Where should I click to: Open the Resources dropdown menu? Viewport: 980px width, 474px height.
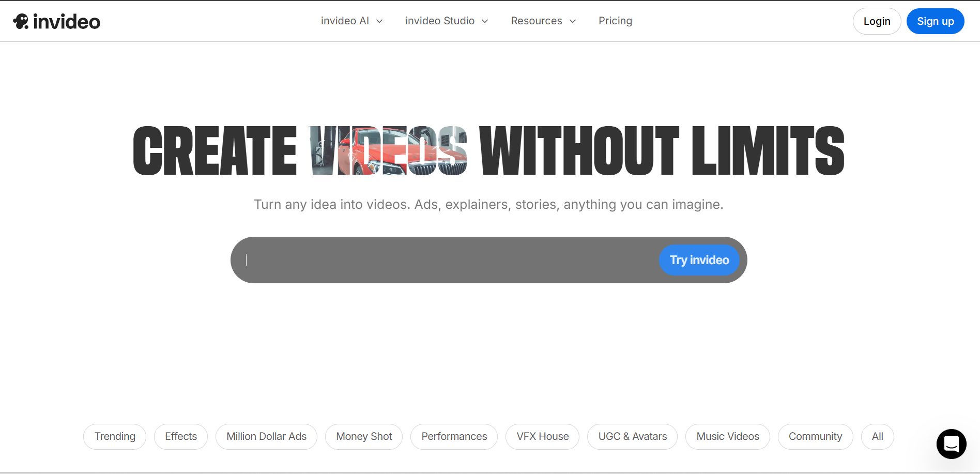(x=543, y=21)
